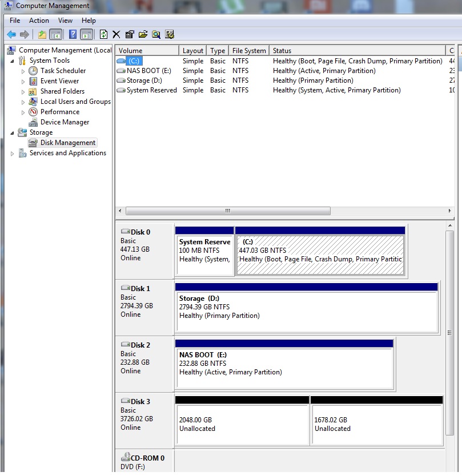Screen dimensions: 462x476
Task: Open the Help menu
Action: 89,21
